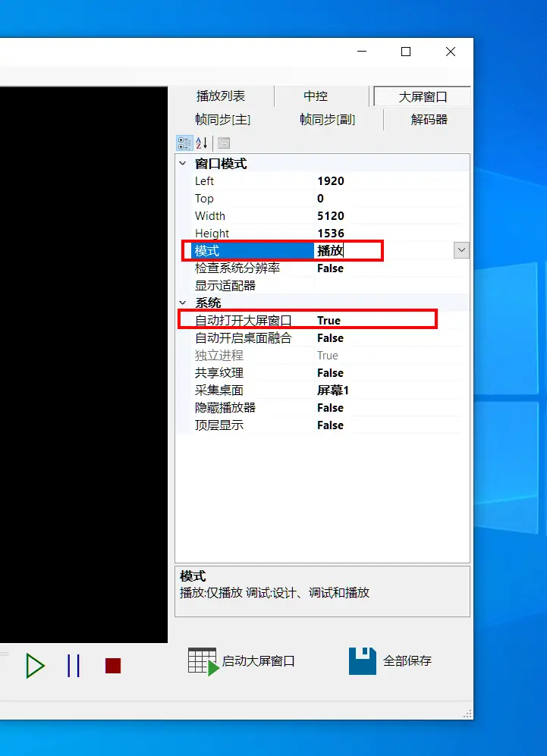Select the Left property label

[205, 181]
